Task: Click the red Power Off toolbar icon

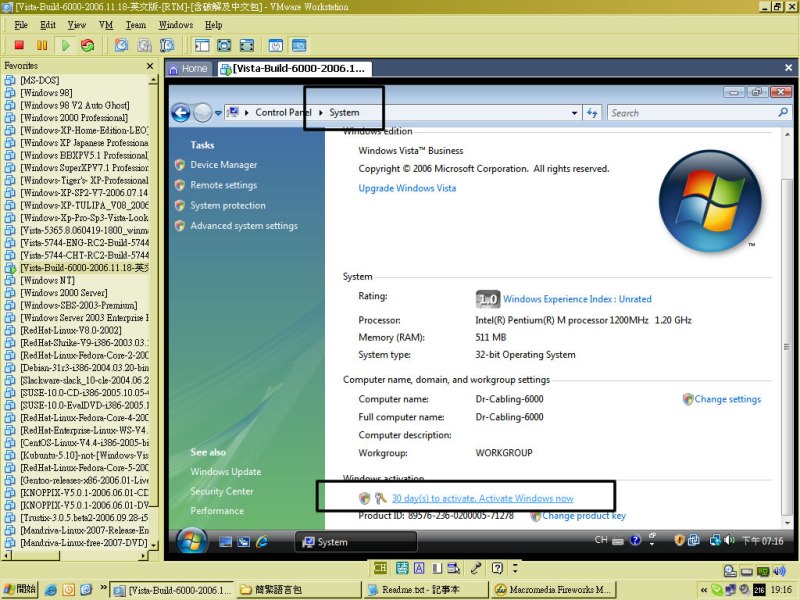Action: tap(19, 45)
